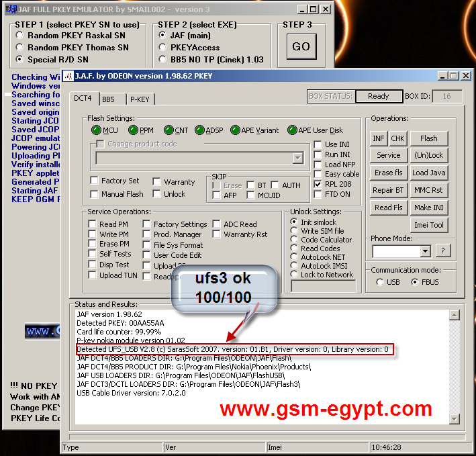Select Lock to Network option

(293, 275)
